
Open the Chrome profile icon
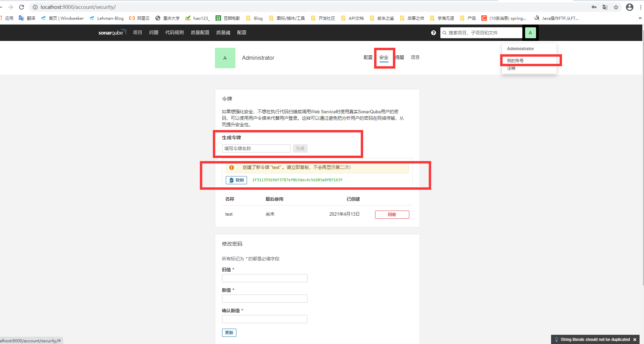630,7
